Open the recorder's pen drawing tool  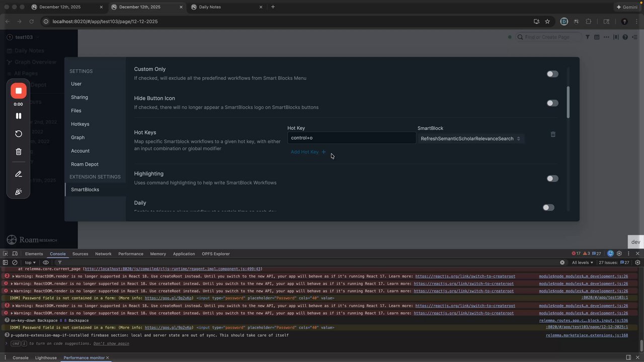pyautogui.click(x=19, y=174)
